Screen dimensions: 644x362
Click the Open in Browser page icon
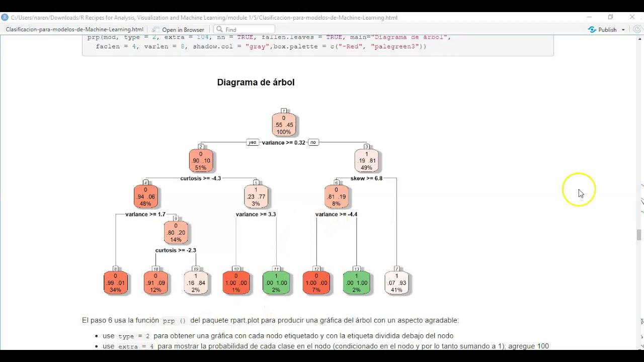point(155,30)
